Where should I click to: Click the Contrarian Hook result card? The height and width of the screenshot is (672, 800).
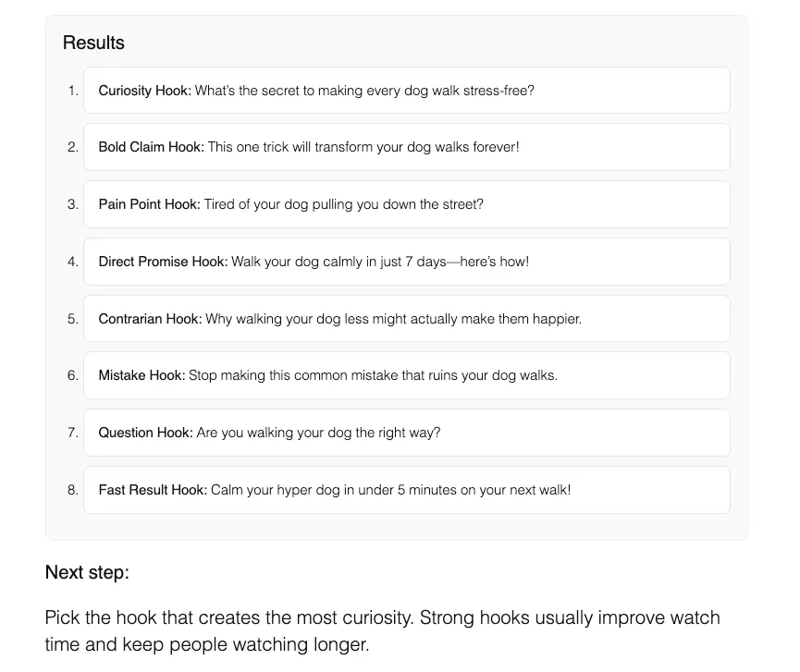tap(407, 319)
